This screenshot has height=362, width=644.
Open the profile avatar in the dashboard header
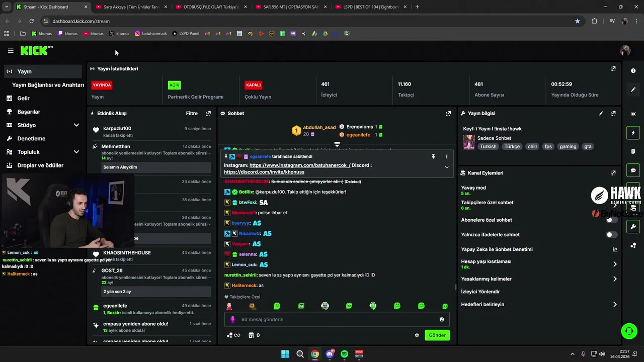click(625, 51)
